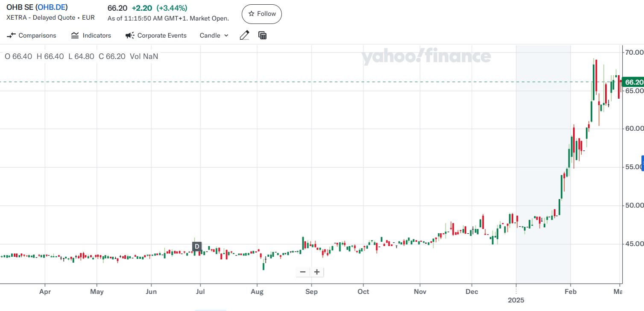
Task: Click the 50.00 price axis label
Action: tap(634, 205)
